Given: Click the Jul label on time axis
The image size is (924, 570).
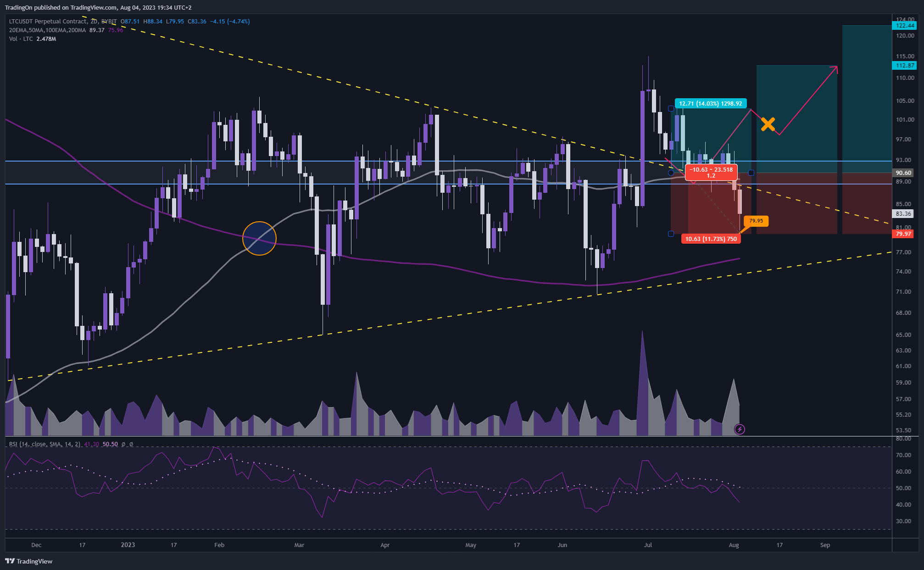Looking at the screenshot, I should click(x=648, y=545).
